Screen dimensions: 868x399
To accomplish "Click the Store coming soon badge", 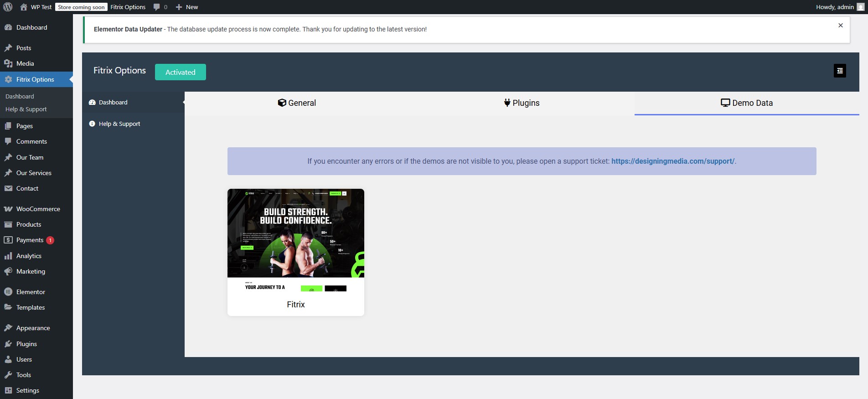I will 81,7.
